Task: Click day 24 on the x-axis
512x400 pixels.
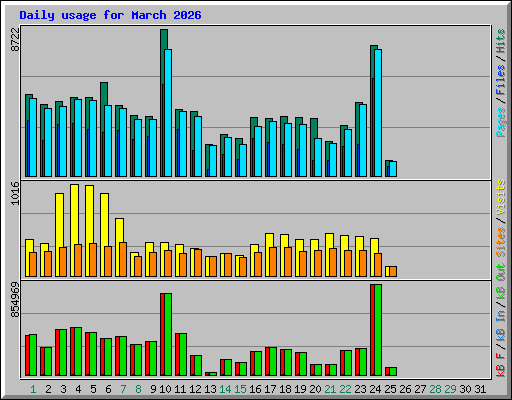Action: (375, 389)
